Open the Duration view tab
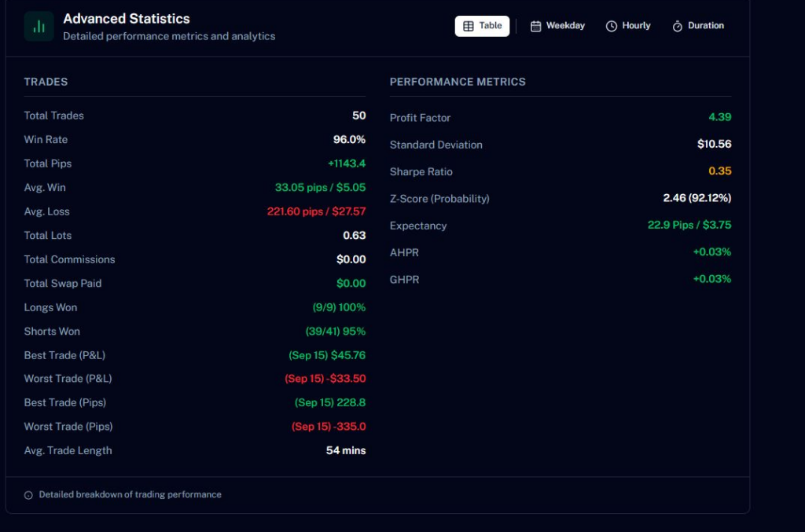This screenshot has height=532, width=805. (698, 26)
